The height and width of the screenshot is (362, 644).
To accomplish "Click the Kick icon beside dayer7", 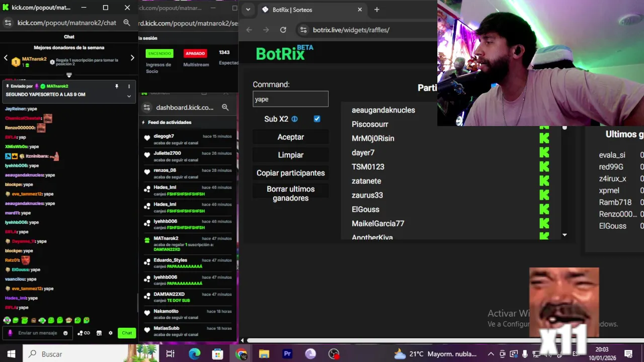I will pos(544,152).
